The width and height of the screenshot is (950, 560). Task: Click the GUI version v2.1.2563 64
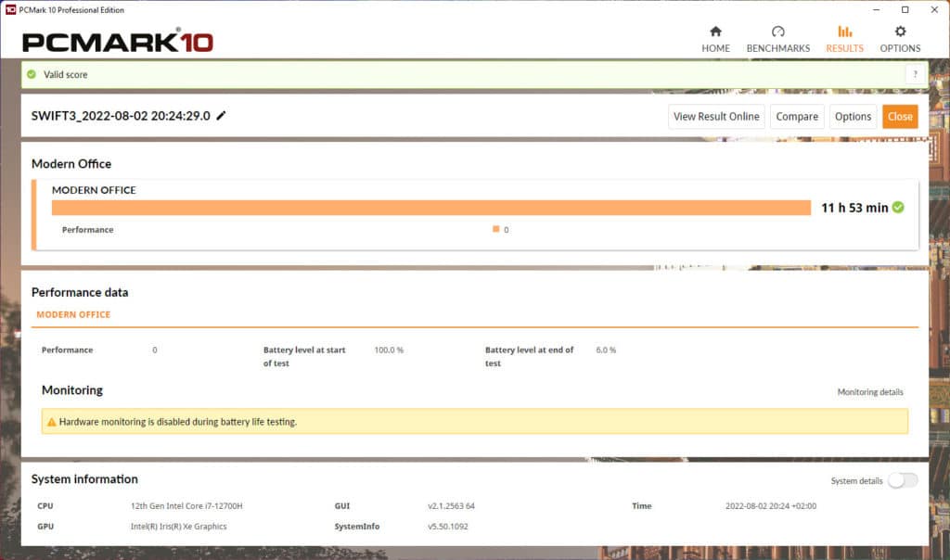(x=452, y=506)
